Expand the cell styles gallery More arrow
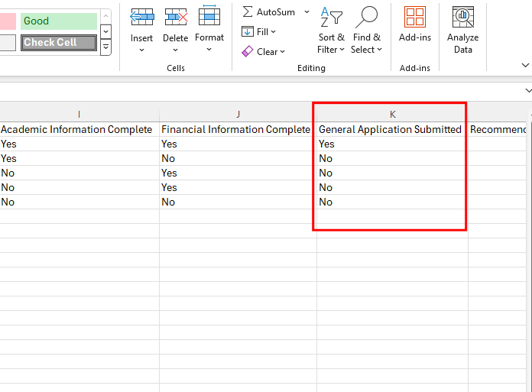 105,48
